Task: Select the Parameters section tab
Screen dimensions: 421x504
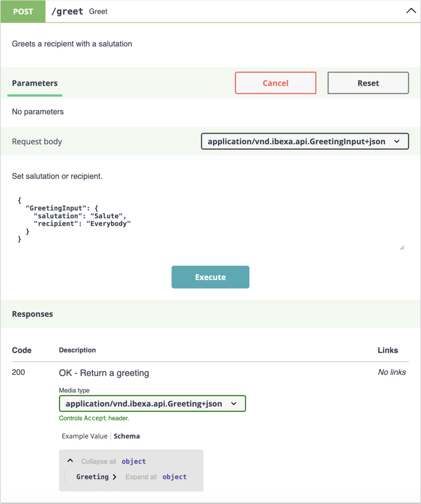Action: pos(35,83)
